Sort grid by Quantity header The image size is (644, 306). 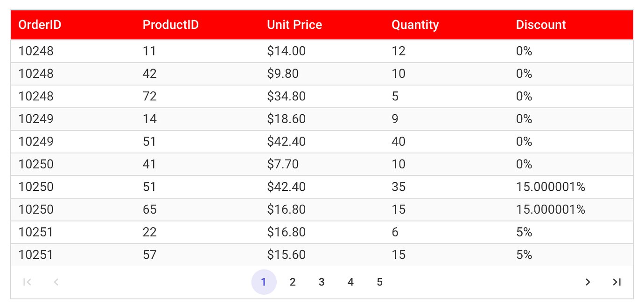click(415, 25)
